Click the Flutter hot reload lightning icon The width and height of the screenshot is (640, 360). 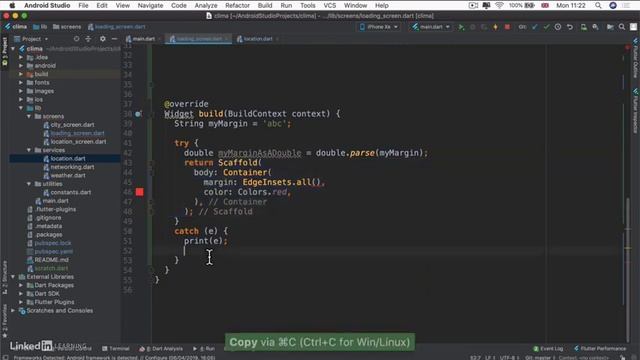(496, 27)
